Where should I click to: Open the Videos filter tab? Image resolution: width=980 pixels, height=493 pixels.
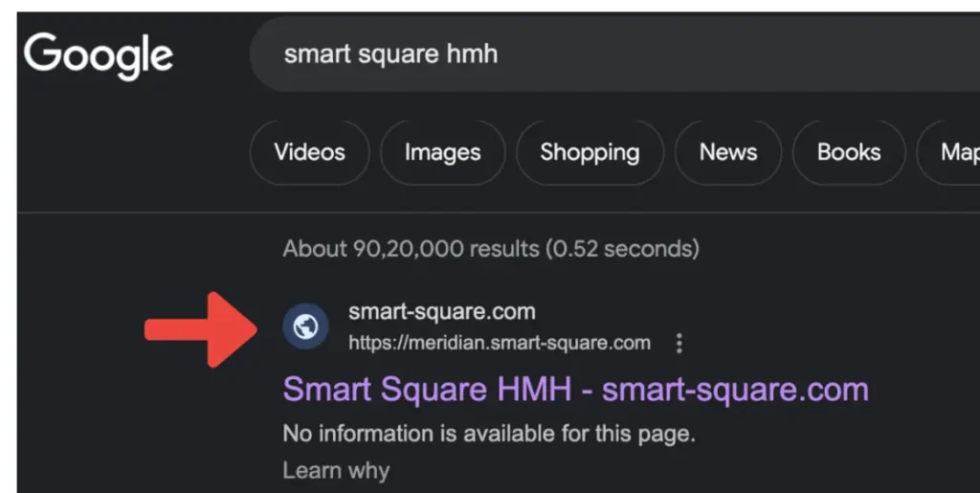pos(309,152)
